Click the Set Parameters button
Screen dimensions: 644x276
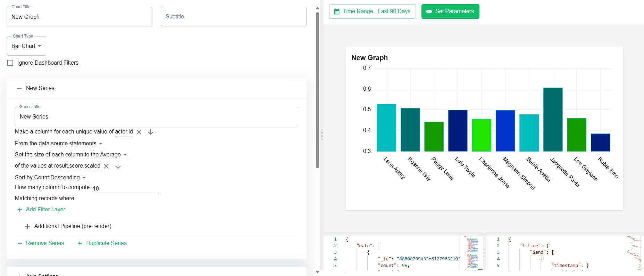(450, 11)
